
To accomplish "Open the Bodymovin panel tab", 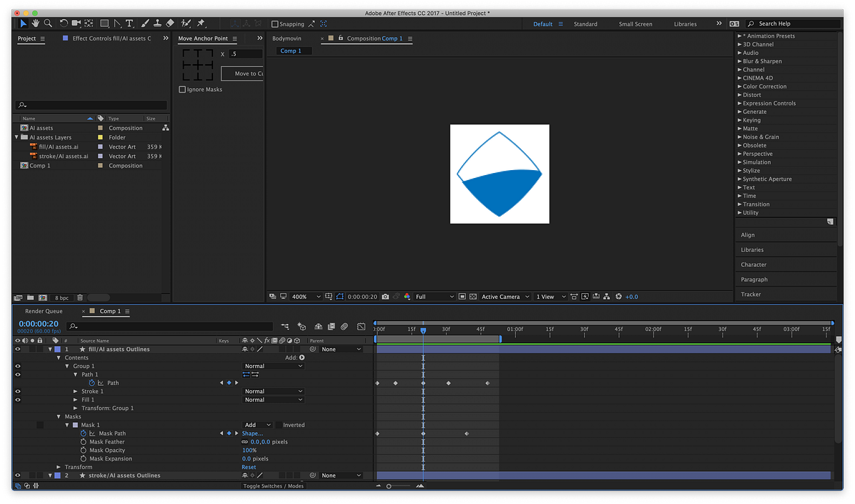I will pos(288,38).
